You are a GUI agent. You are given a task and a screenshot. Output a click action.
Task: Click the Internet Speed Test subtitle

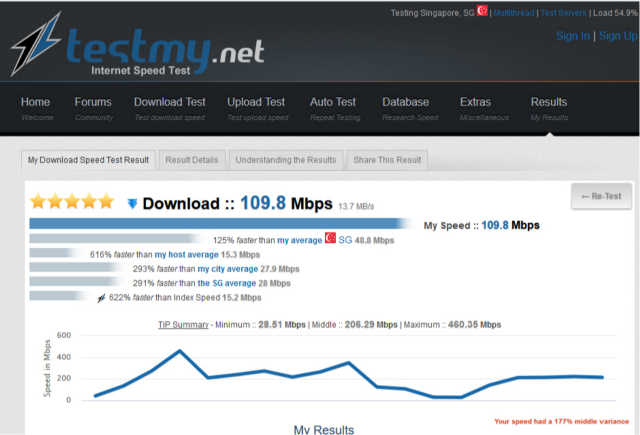coord(141,71)
